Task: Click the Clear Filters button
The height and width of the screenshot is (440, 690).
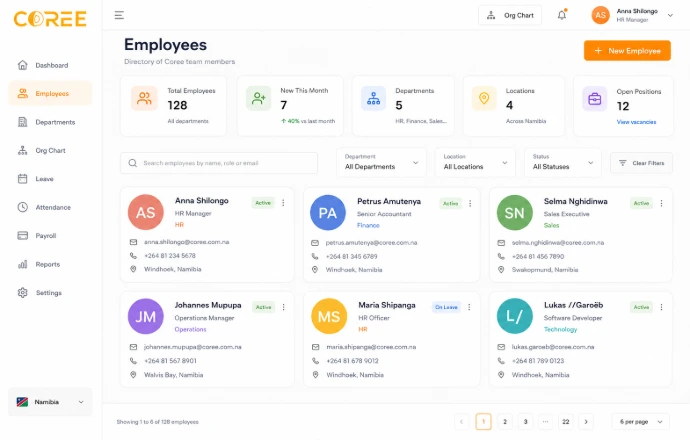Action: point(641,163)
